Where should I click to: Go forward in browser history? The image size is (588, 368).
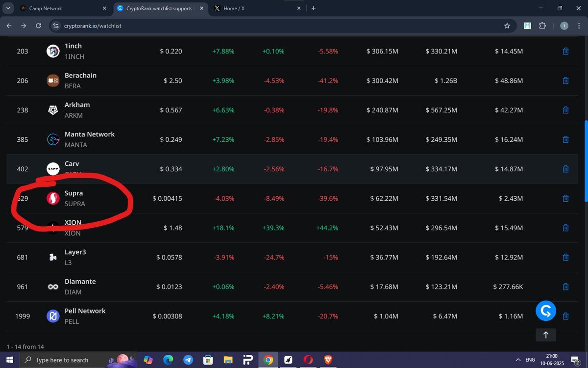(x=24, y=26)
